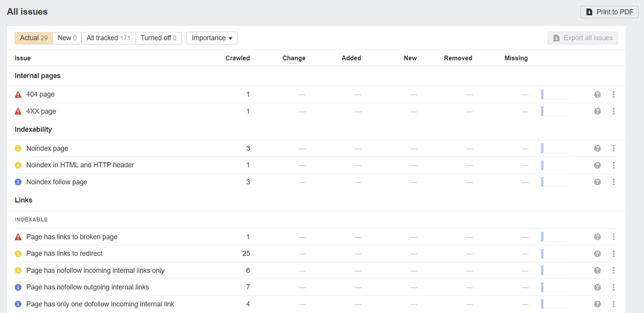Open the Importance filter dropdown
644x313 pixels.
pos(211,38)
